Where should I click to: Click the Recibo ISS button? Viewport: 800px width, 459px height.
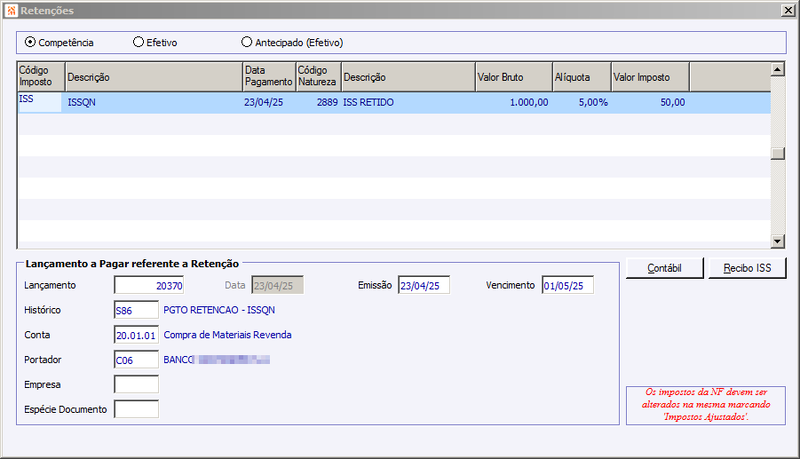(747, 268)
